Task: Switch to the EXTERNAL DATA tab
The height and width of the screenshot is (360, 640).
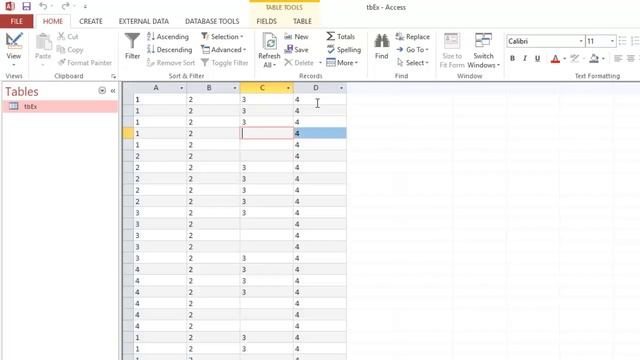Action: (x=144, y=21)
